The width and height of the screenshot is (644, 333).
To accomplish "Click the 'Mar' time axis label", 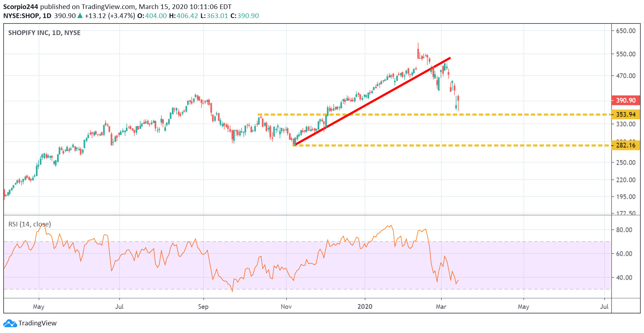I will coord(441,307).
